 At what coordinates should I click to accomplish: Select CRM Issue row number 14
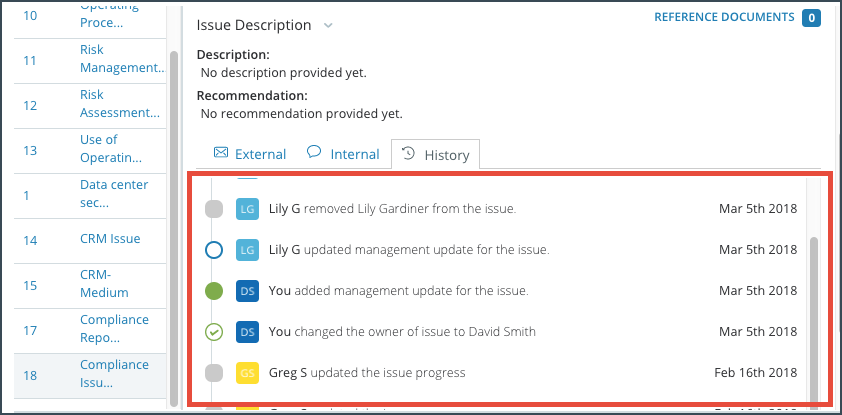click(90, 240)
